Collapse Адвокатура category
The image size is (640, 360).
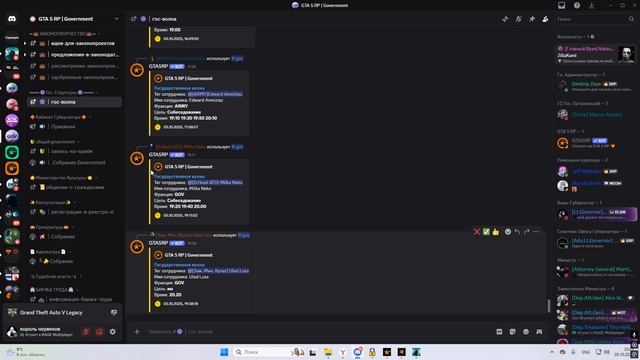tap(51, 252)
